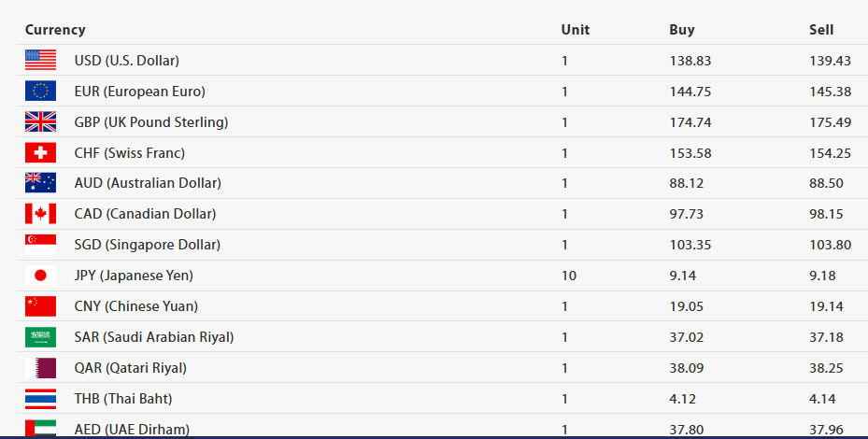Click the European Union flag icon

click(x=40, y=92)
